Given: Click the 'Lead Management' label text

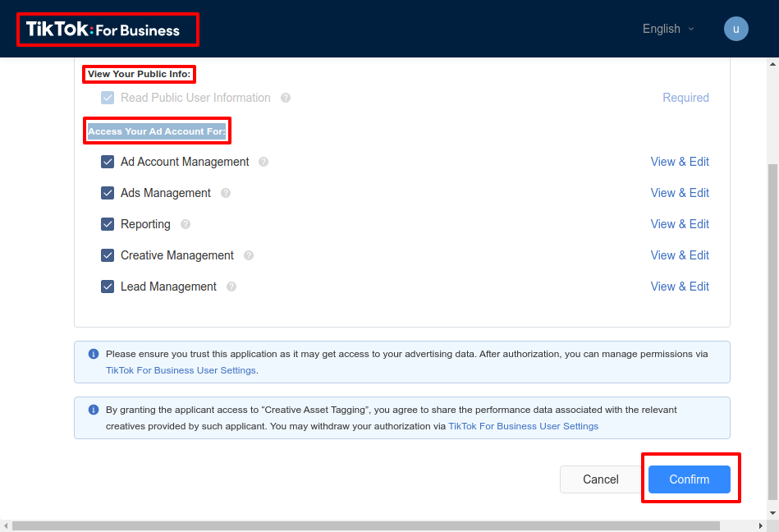Looking at the screenshot, I should (x=168, y=287).
